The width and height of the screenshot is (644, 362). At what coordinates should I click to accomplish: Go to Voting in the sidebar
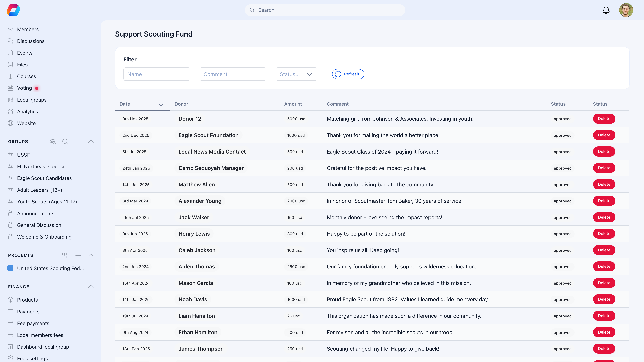coord(24,88)
